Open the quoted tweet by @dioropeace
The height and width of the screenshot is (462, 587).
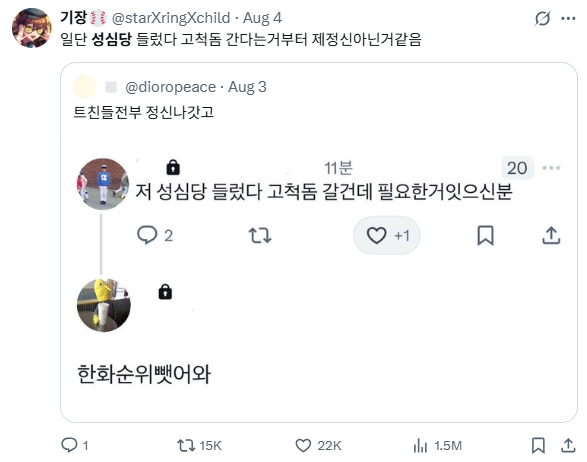319,243
